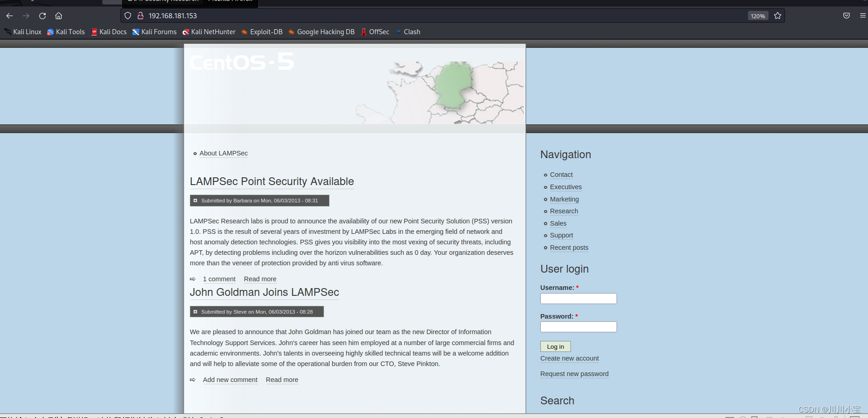The height and width of the screenshot is (418, 868).
Task: Open the Save to Pocket icon
Action: [x=847, y=16]
